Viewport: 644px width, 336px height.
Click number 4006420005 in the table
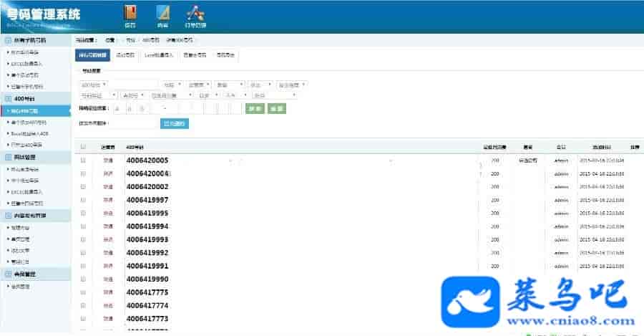147,160
